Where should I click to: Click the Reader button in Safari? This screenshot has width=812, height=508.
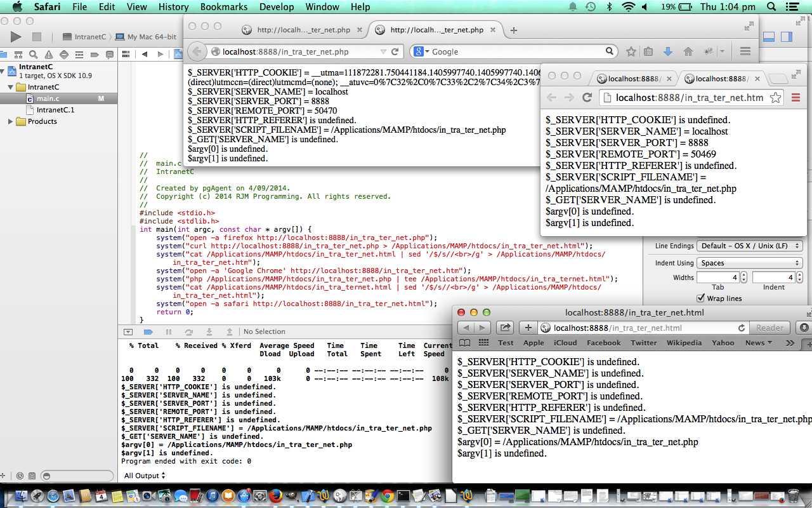(769, 328)
